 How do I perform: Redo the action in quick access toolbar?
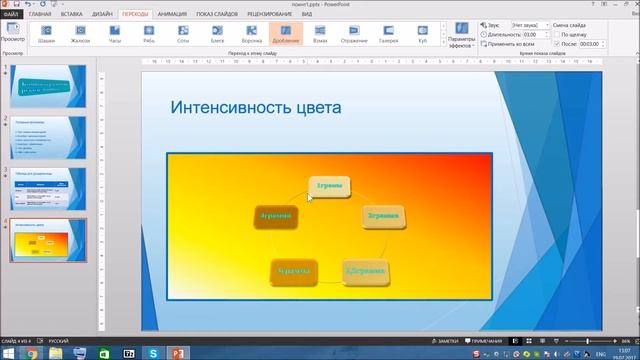[x=42, y=4]
